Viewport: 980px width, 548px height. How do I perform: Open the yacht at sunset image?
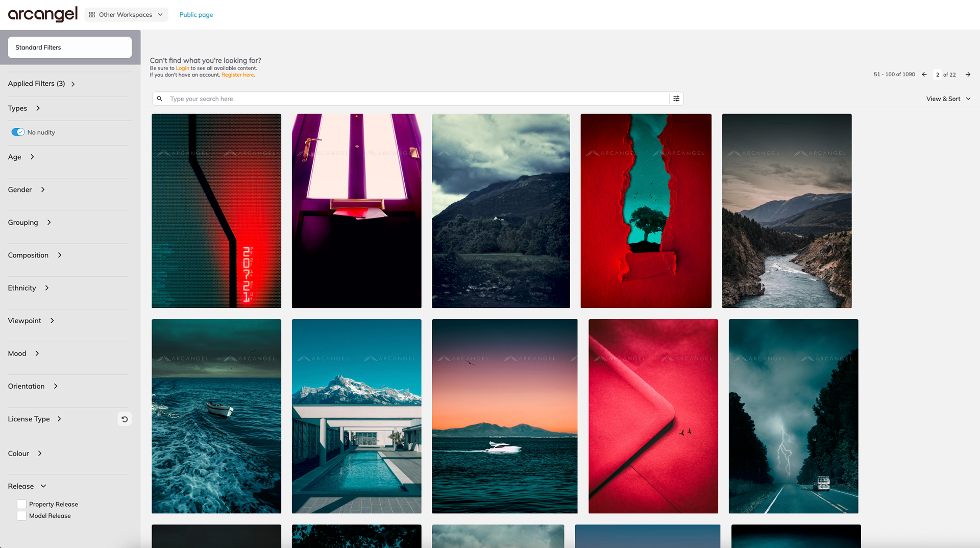[x=505, y=416]
